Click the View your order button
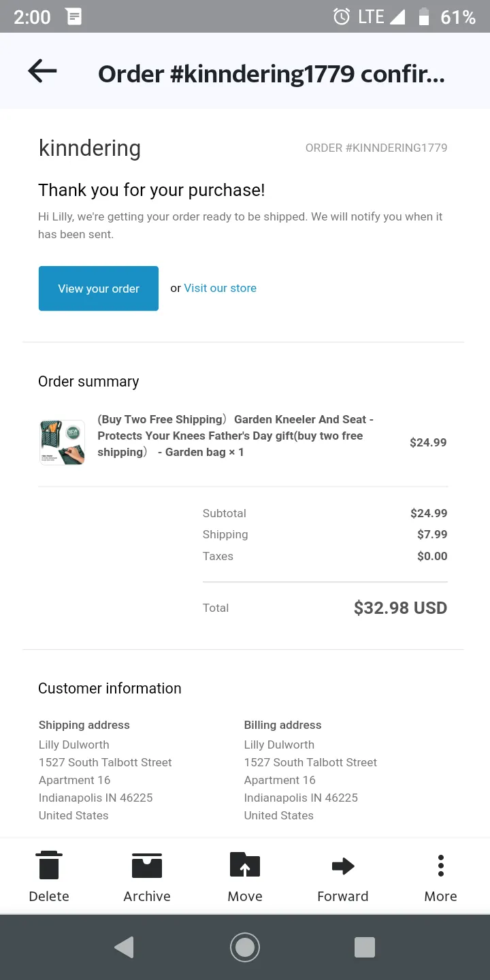 point(99,289)
